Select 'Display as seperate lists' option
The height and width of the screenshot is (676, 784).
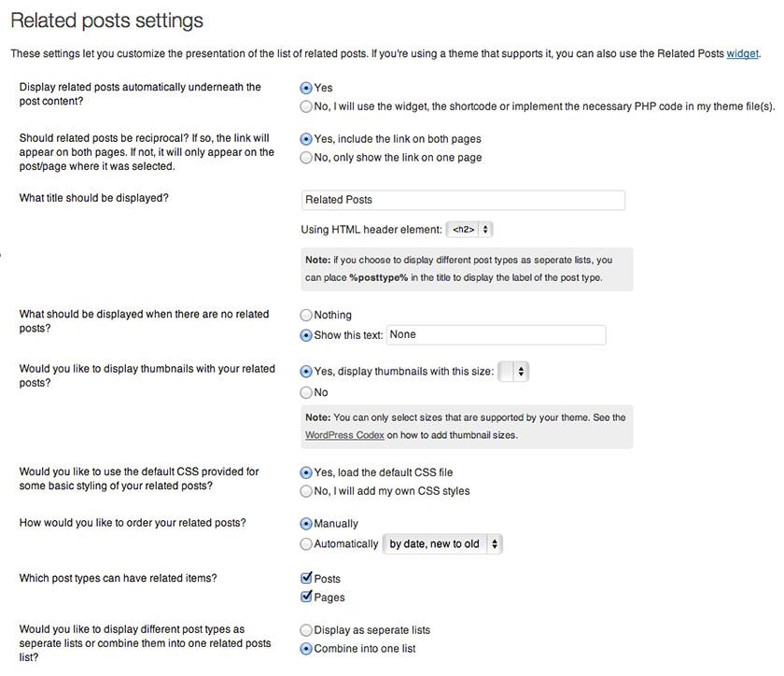306,630
